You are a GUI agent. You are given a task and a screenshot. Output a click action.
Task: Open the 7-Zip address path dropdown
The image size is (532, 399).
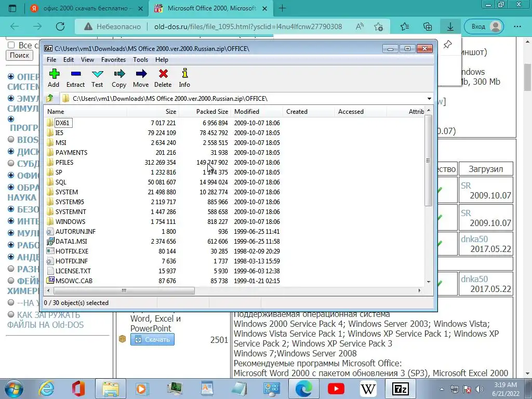tap(429, 98)
